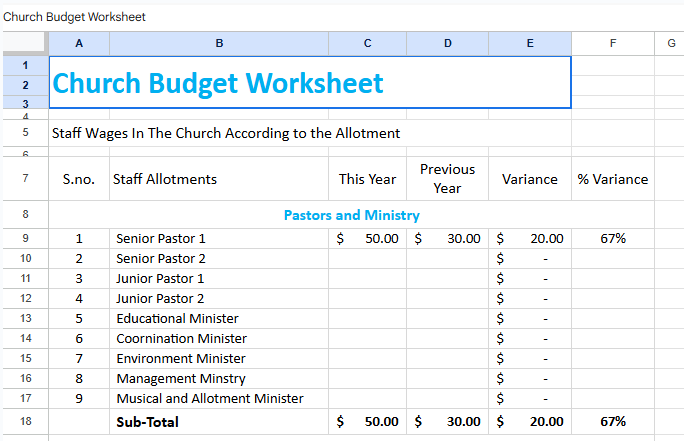Viewport: 684px width, 441px height.
Task: Click the Sub-Total Previous Year $30.00 cell
Action: point(448,422)
